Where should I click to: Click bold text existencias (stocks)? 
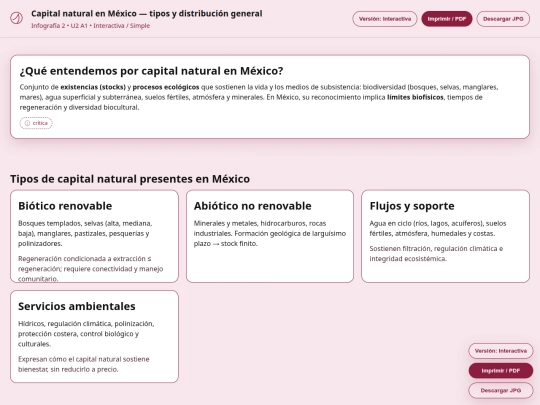point(93,87)
